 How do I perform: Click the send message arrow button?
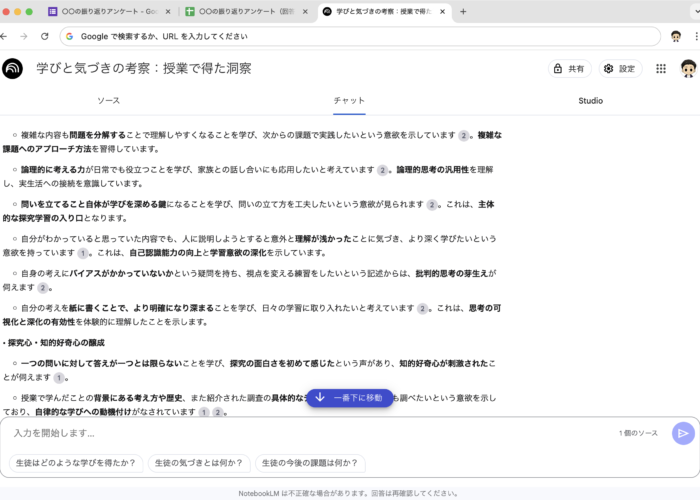coord(683,433)
